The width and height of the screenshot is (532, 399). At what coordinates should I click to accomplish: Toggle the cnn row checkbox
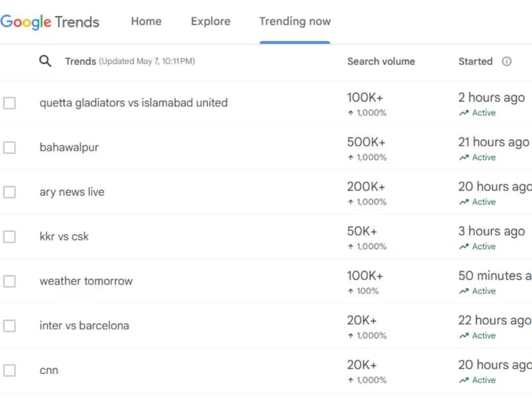(x=10, y=370)
